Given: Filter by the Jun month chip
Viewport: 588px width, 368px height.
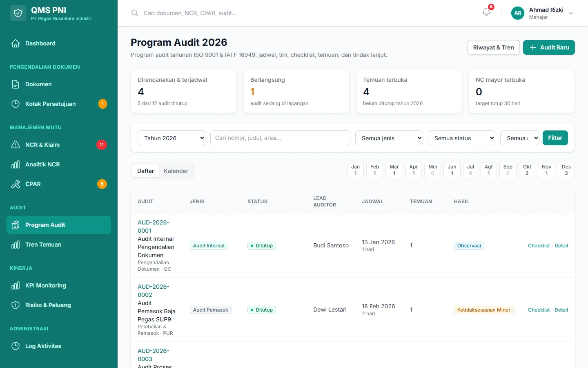Looking at the screenshot, I should tap(452, 170).
